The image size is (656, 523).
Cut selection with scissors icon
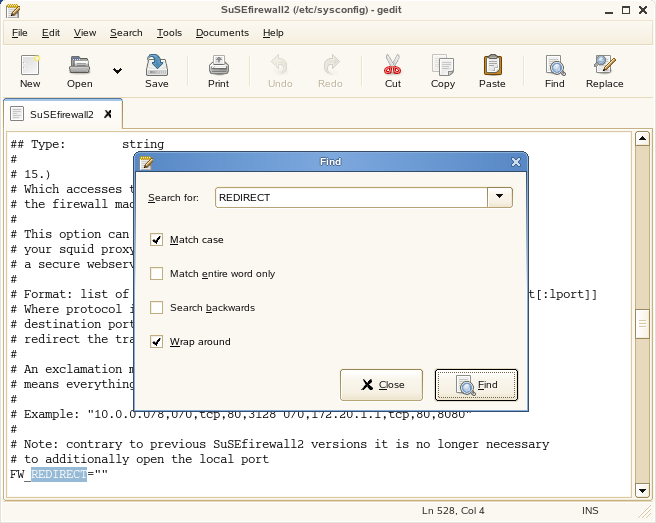coord(393,71)
